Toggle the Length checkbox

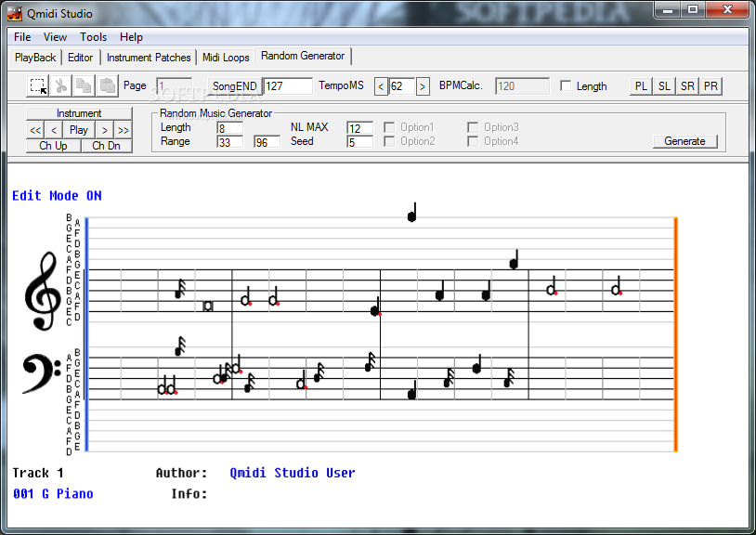click(566, 85)
